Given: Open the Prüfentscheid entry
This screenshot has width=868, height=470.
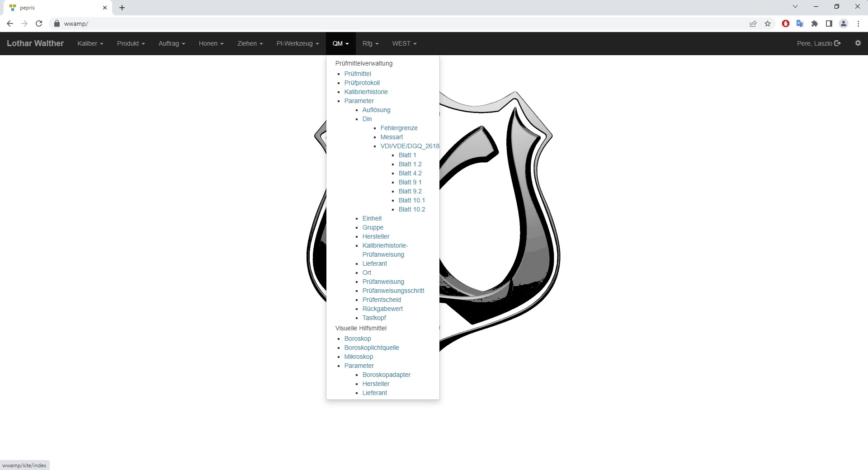Looking at the screenshot, I should pos(382,300).
